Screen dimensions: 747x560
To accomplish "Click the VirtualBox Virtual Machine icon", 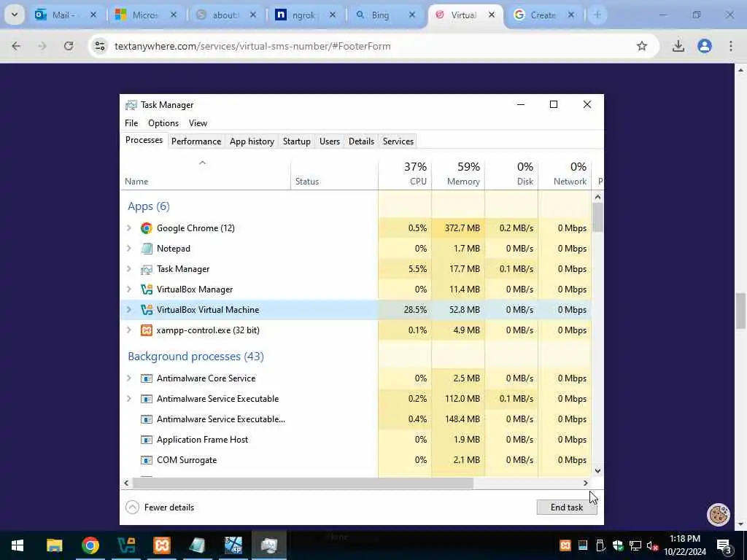I will [146, 310].
